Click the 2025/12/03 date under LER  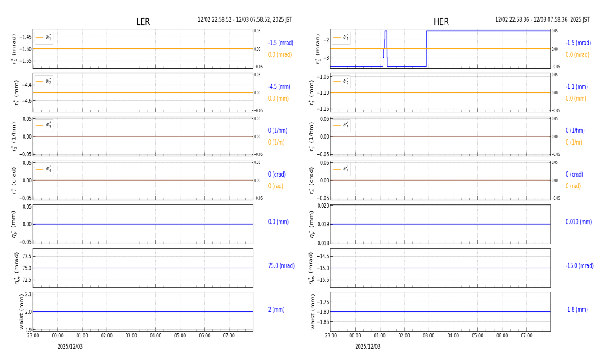70,347
